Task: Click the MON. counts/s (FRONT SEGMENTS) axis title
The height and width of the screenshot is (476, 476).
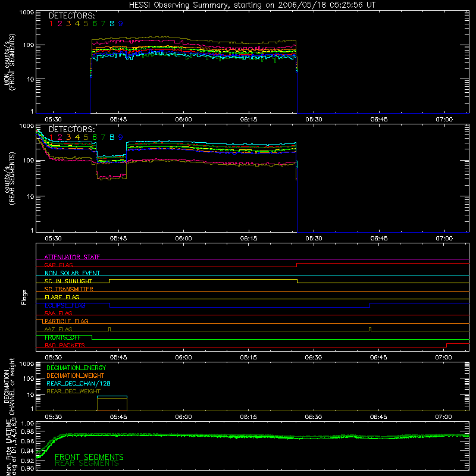Action: 10,62
